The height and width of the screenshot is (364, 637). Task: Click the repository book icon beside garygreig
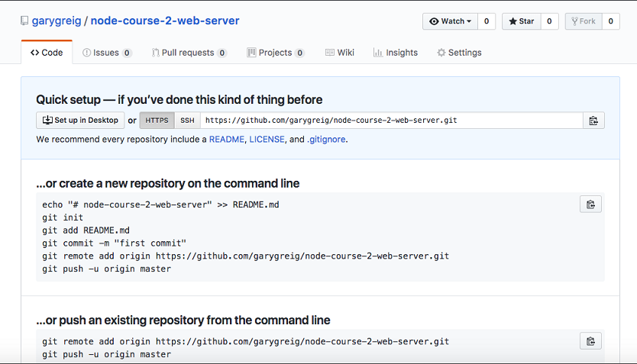click(25, 21)
